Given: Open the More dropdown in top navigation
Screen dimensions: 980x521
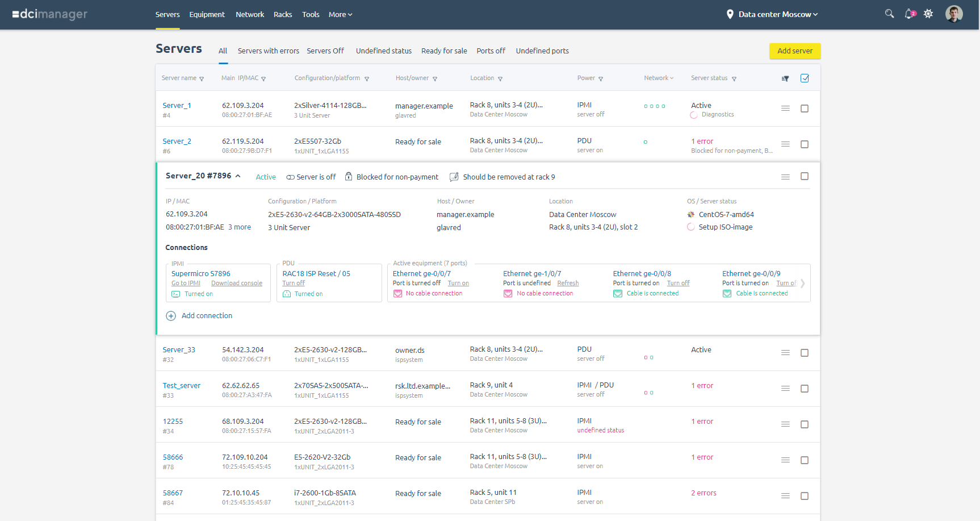Looking at the screenshot, I should tap(341, 15).
